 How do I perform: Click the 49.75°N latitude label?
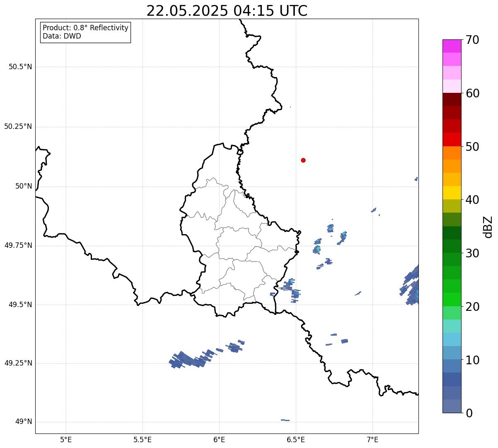click(x=18, y=245)
